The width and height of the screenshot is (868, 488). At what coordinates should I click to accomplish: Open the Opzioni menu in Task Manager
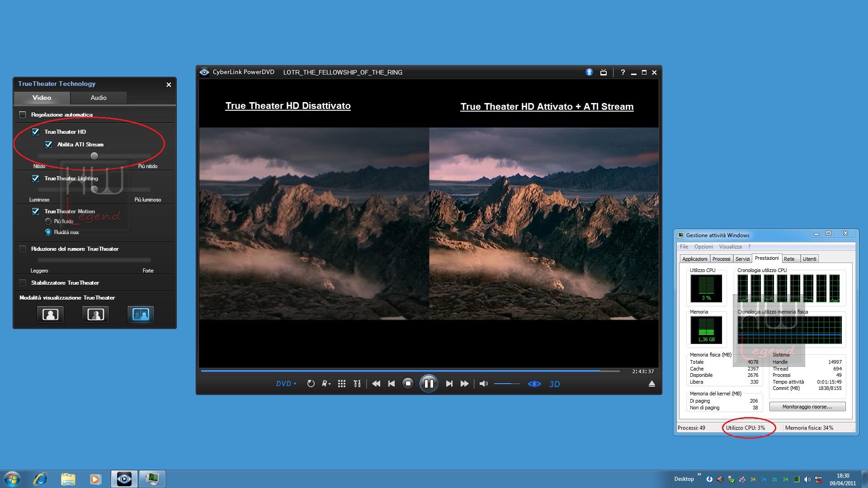click(x=703, y=247)
